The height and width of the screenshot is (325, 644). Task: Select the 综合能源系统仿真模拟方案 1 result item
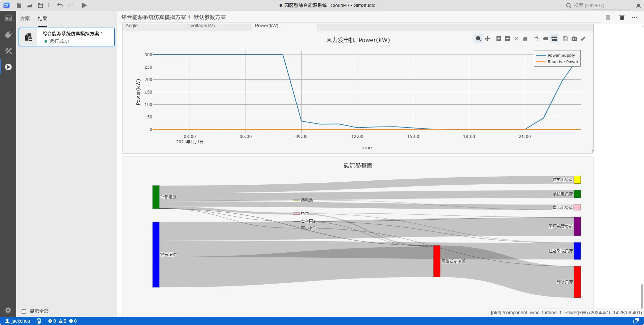[x=67, y=37]
